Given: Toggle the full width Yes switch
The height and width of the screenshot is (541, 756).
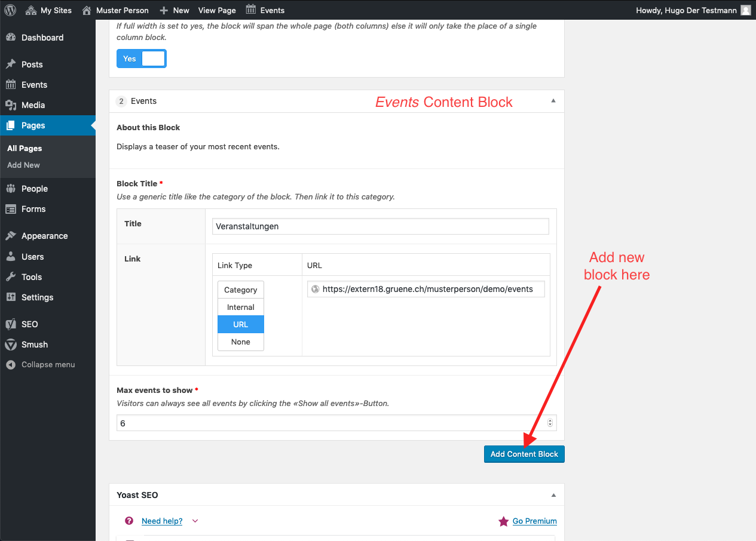Looking at the screenshot, I should (142, 59).
